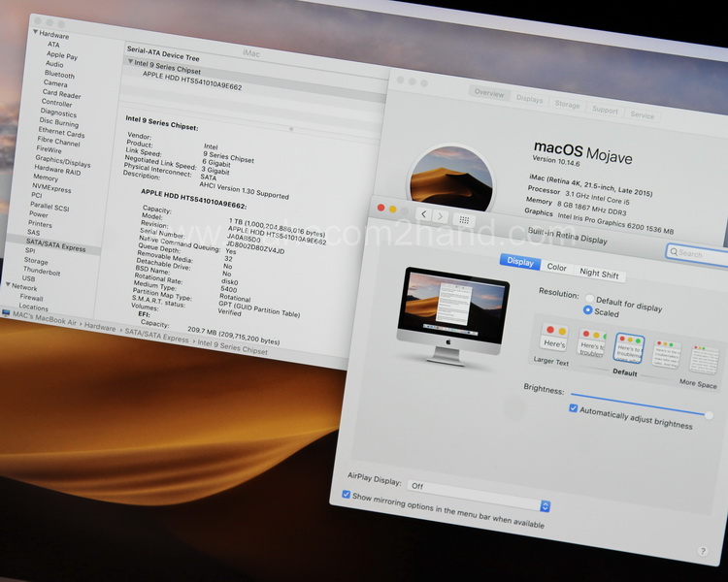This screenshot has width=728, height=582.
Task: Click the computer icon in the path bar
Action: (x=6, y=312)
